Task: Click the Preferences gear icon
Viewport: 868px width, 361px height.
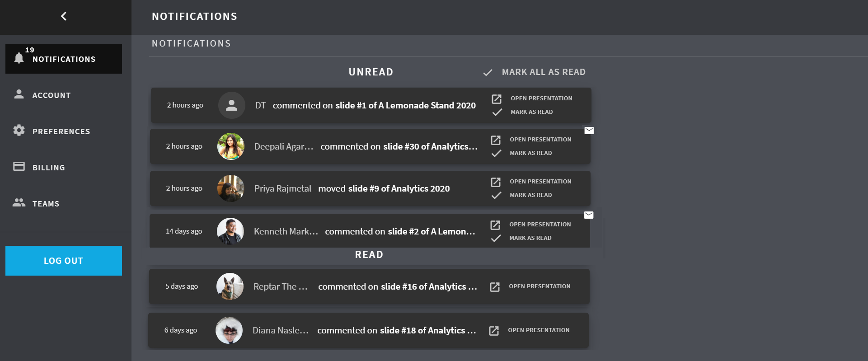Action: (x=19, y=130)
